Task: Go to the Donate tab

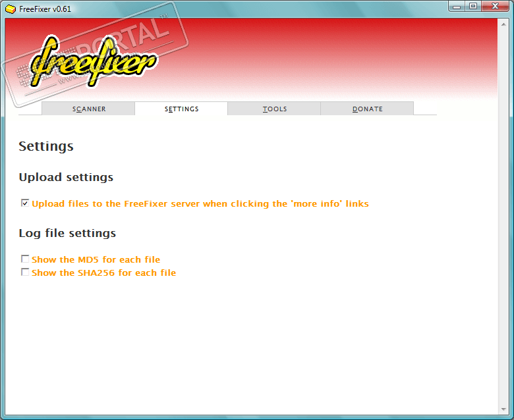Action: tap(367, 109)
